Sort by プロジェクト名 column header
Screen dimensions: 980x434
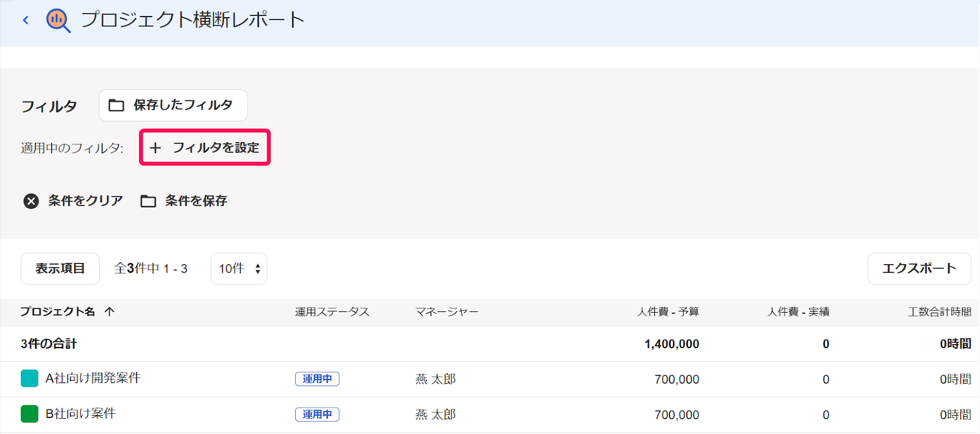(58, 311)
